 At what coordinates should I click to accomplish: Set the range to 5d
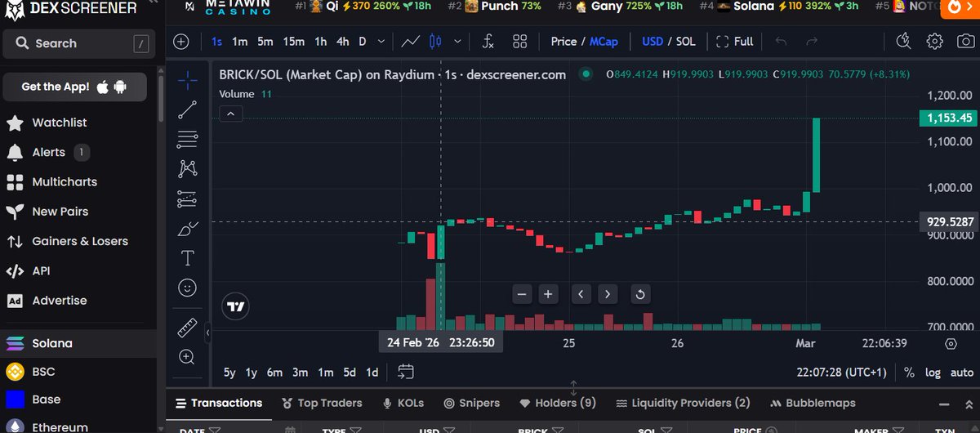pos(350,373)
